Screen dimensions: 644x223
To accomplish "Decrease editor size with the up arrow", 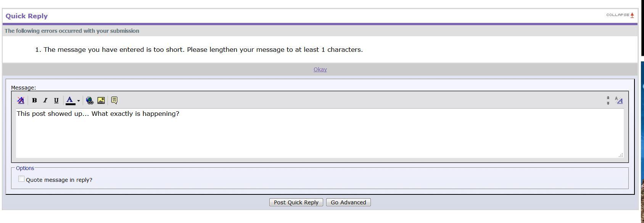I will pos(608,98).
